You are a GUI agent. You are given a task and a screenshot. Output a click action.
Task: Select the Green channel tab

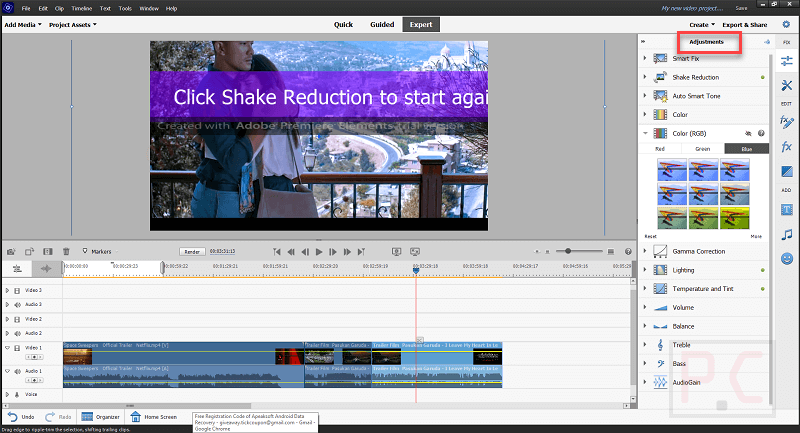pyautogui.click(x=703, y=148)
